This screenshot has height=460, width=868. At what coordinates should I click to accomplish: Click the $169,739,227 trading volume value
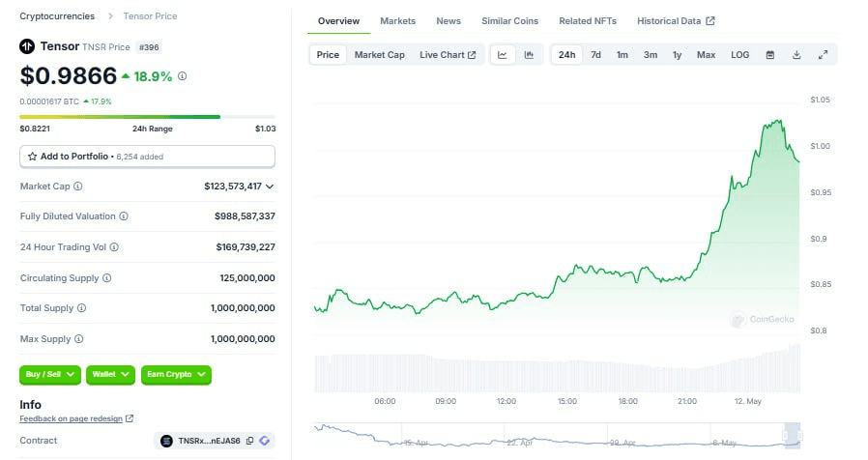pyautogui.click(x=246, y=246)
